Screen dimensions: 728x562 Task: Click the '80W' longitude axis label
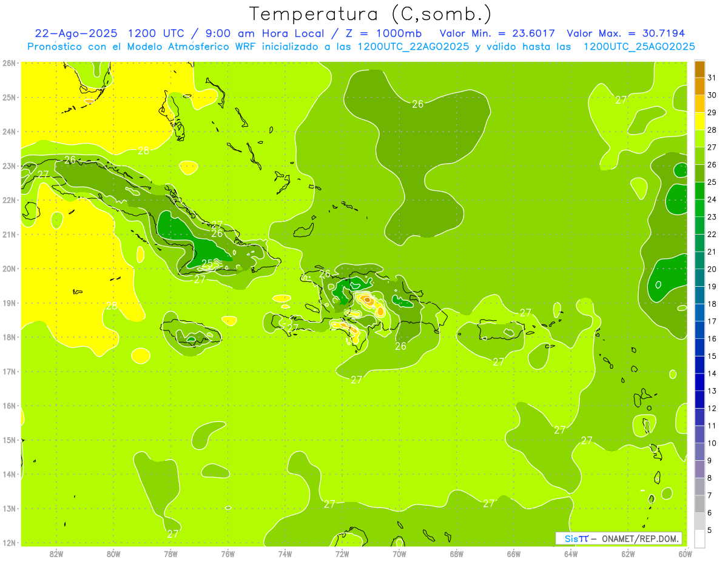(x=113, y=554)
